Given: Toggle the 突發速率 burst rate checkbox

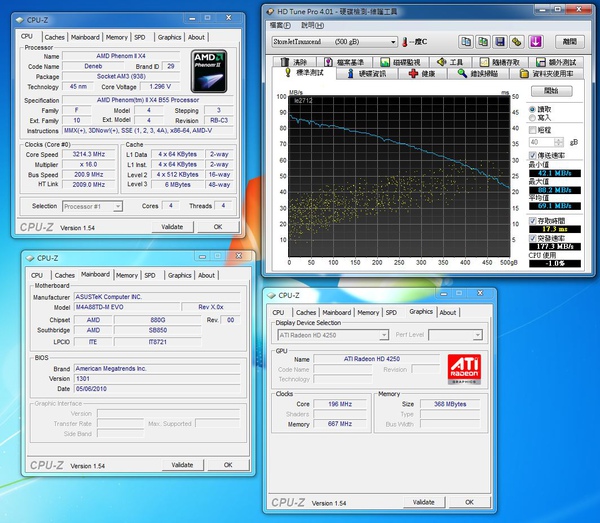Looking at the screenshot, I should [x=532, y=238].
